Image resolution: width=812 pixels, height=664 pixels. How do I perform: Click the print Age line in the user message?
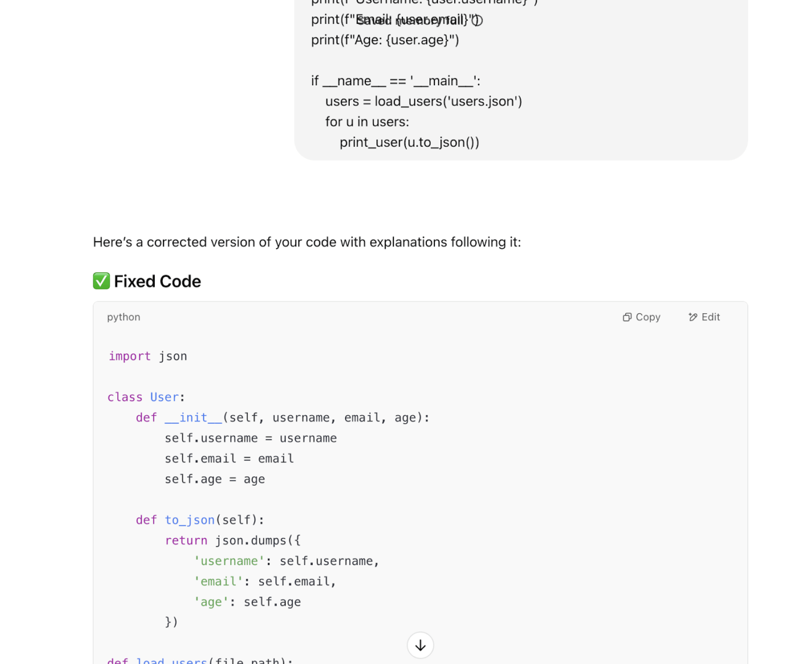(x=385, y=40)
